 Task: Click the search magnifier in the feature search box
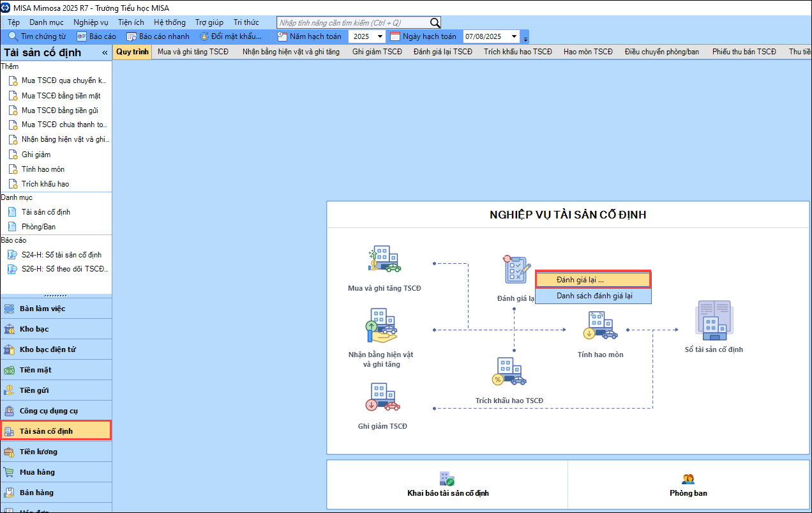pos(435,23)
